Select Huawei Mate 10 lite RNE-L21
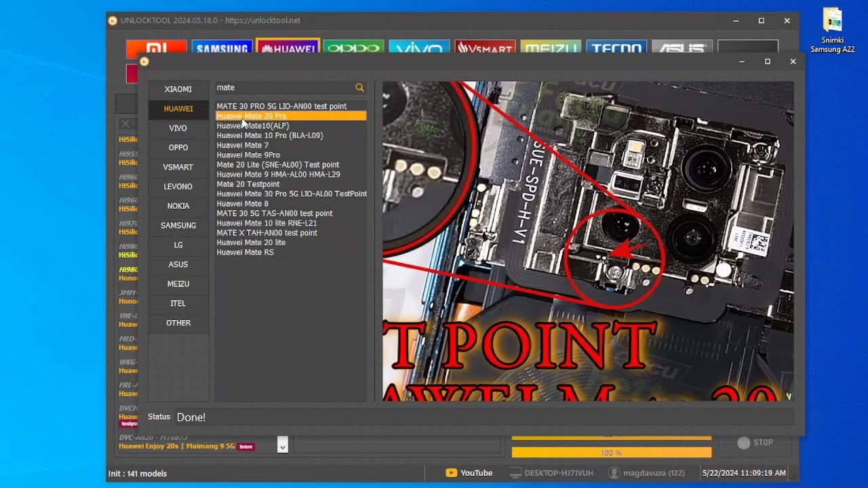This screenshot has width=868, height=488. point(291,223)
